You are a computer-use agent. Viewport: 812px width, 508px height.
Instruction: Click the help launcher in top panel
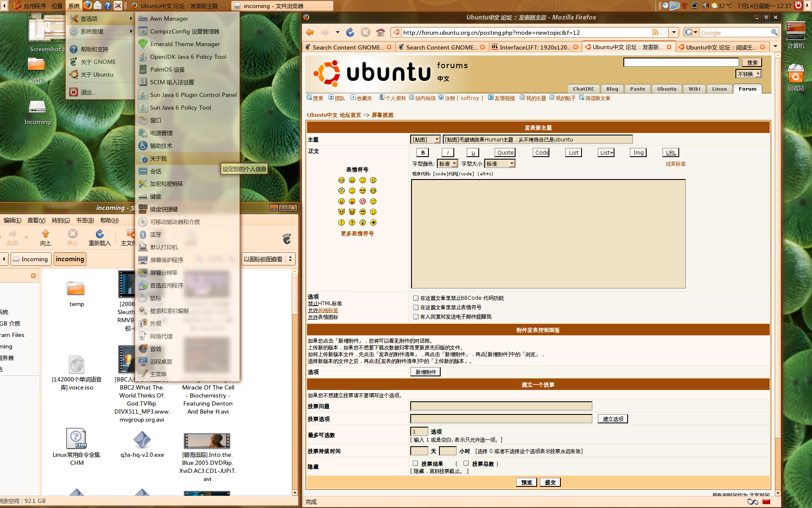tap(108, 6)
